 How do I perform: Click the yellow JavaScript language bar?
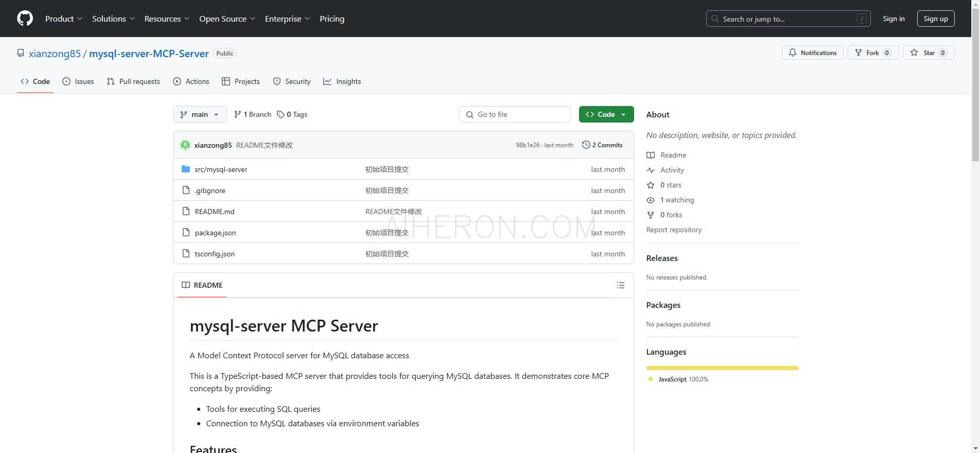[x=722, y=368]
